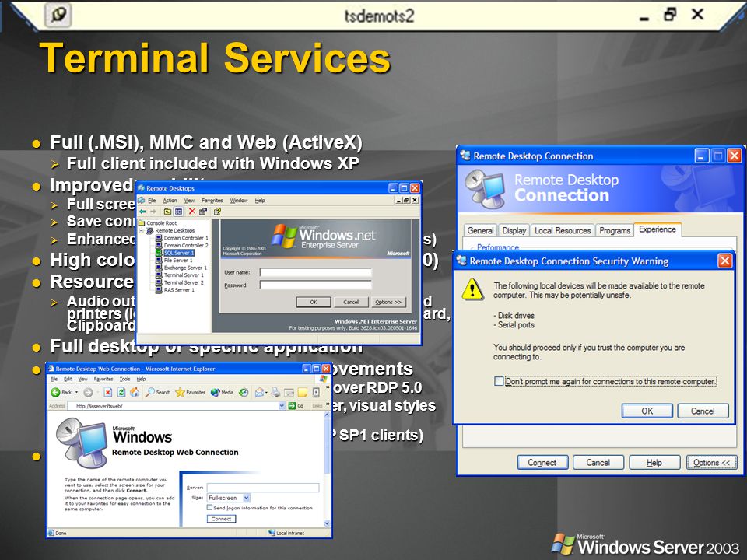Open the Size Full-screen dropdown

pyautogui.click(x=247, y=498)
